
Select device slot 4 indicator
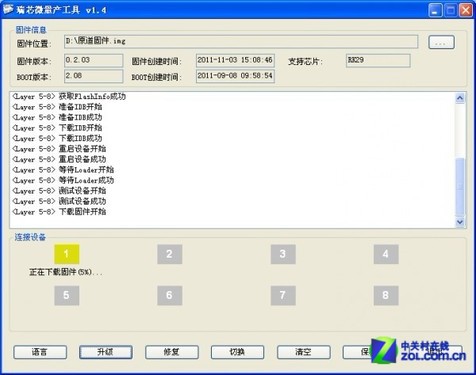(x=386, y=254)
